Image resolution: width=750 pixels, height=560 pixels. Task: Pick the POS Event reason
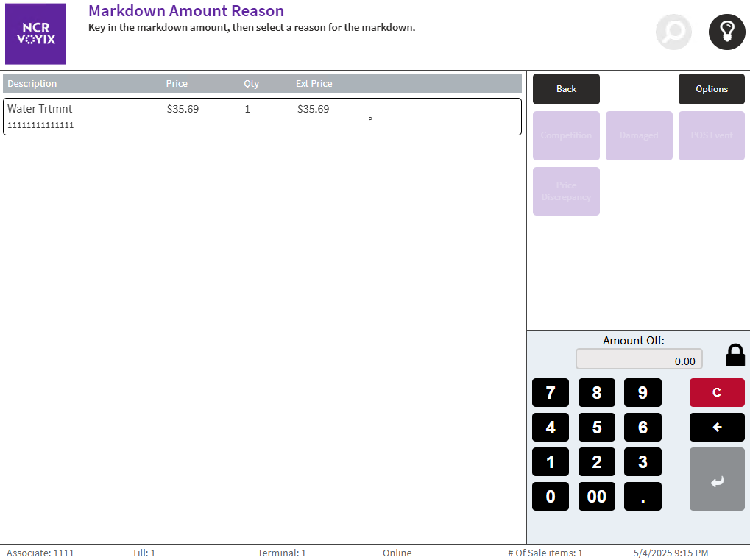[711, 135]
